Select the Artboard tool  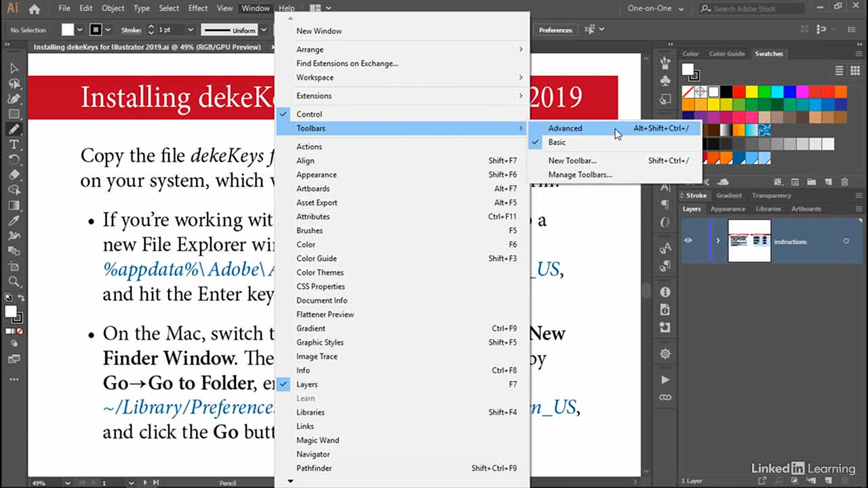pyautogui.click(x=14, y=266)
